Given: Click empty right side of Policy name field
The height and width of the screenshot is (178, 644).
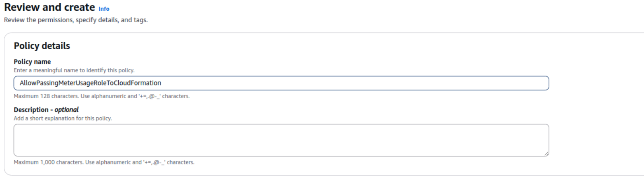Looking at the screenshot, I should 371,83.
